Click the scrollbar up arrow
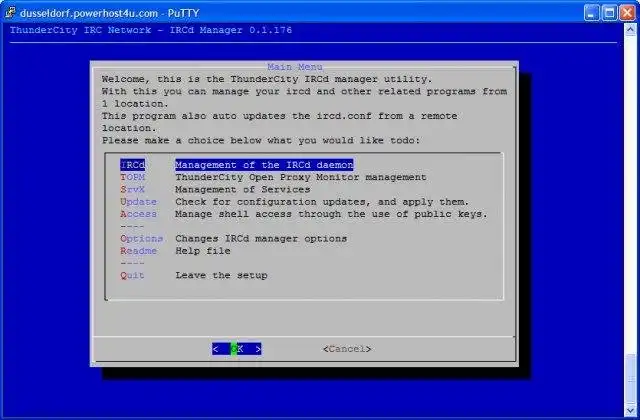This screenshot has height=420, width=640. click(x=631, y=29)
